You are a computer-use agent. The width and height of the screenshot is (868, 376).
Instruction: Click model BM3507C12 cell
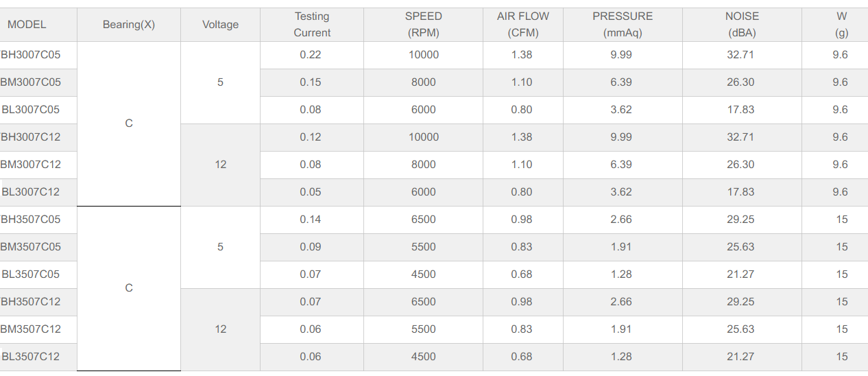(x=31, y=329)
